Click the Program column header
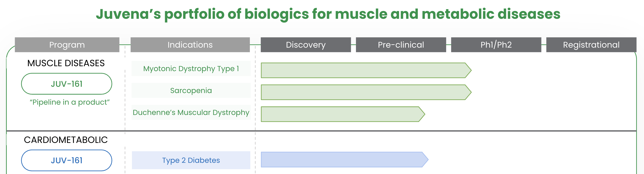644x174 pixels. (67, 45)
